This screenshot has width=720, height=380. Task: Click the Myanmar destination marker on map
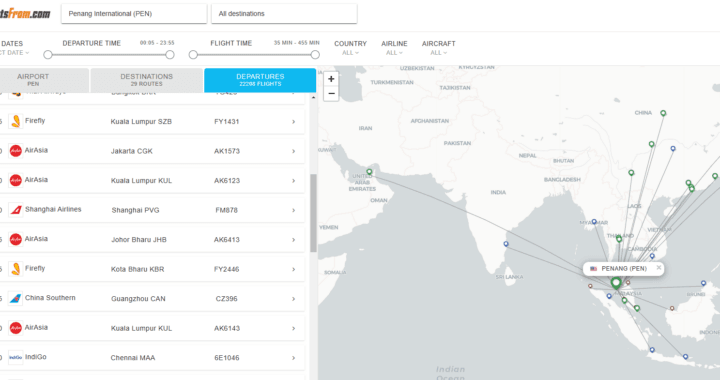[x=594, y=222]
